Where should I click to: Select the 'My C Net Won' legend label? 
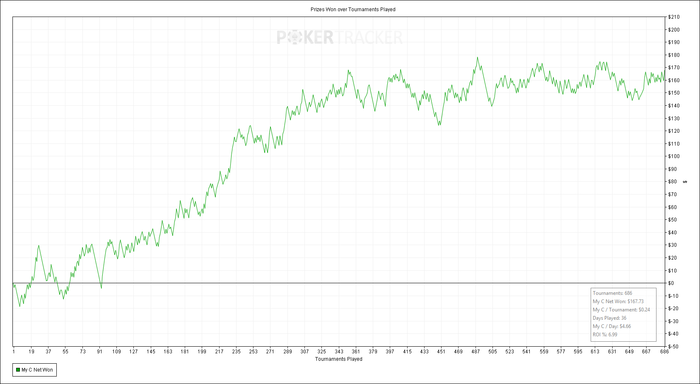pos(37,370)
